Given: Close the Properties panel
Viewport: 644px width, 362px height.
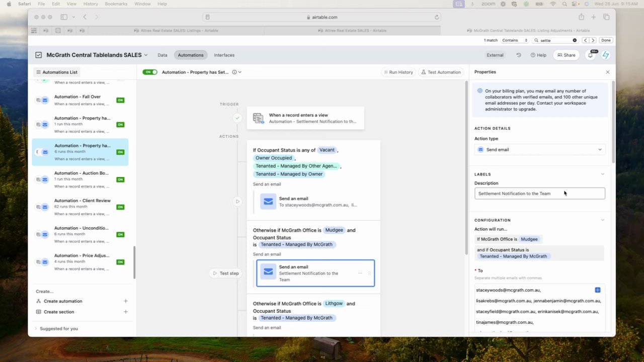Looking at the screenshot, I should 608,72.
